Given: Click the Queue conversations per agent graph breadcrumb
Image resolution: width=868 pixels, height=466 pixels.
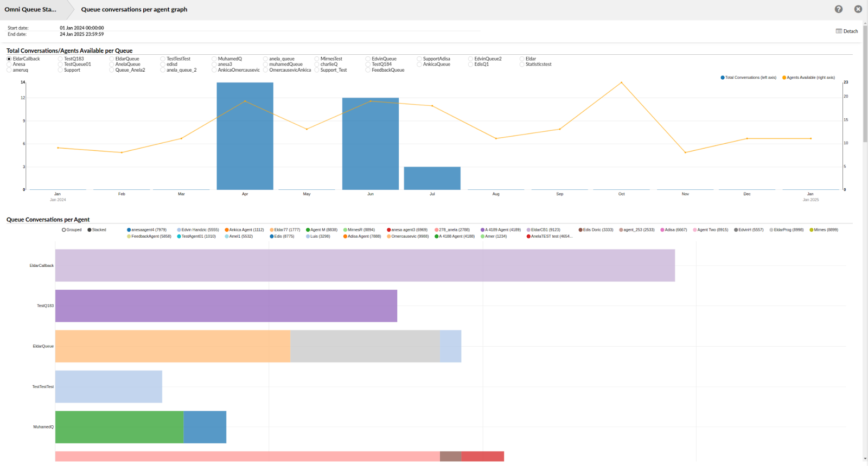Looking at the screenshot, I should coord(134,9).
